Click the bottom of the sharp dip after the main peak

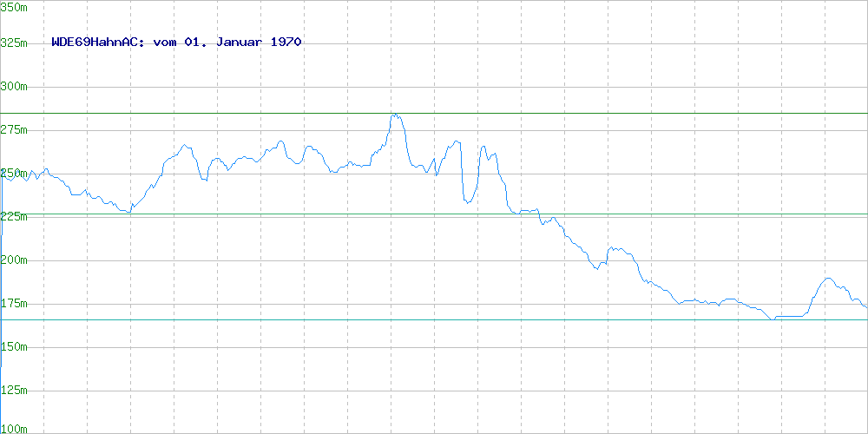click(x=467, y=202)
